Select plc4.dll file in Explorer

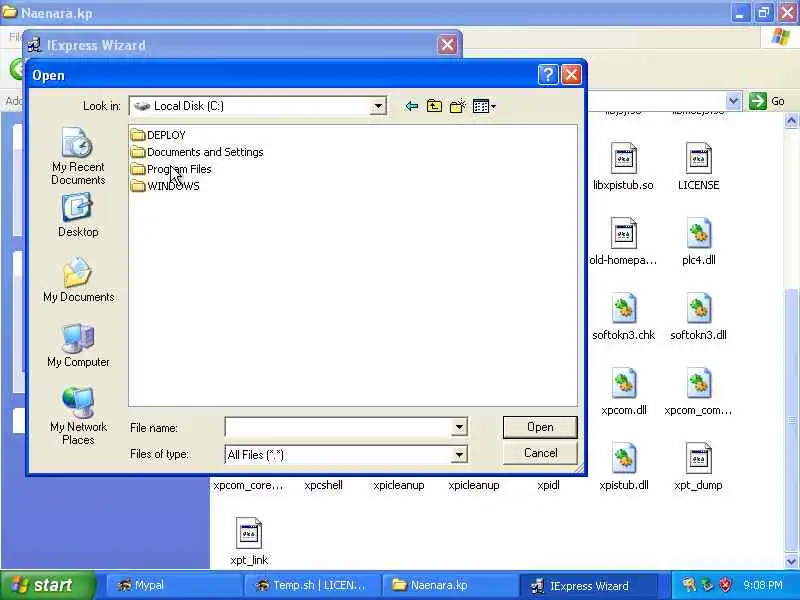click(x=698, y=242)
